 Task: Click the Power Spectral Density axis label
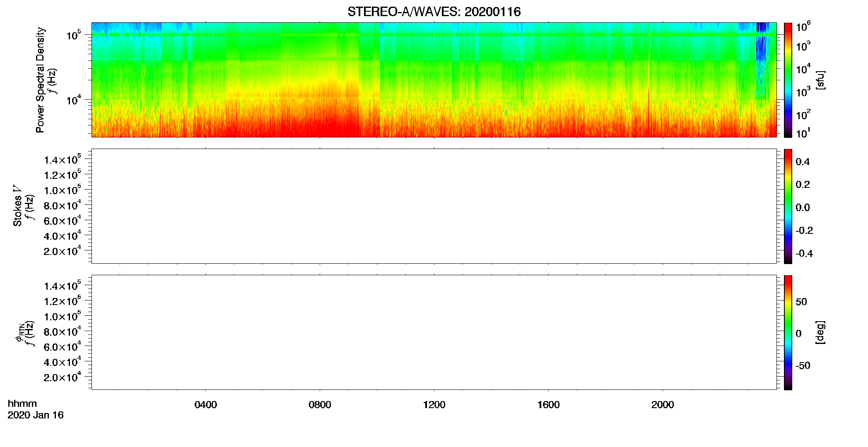tap(40, 80)
